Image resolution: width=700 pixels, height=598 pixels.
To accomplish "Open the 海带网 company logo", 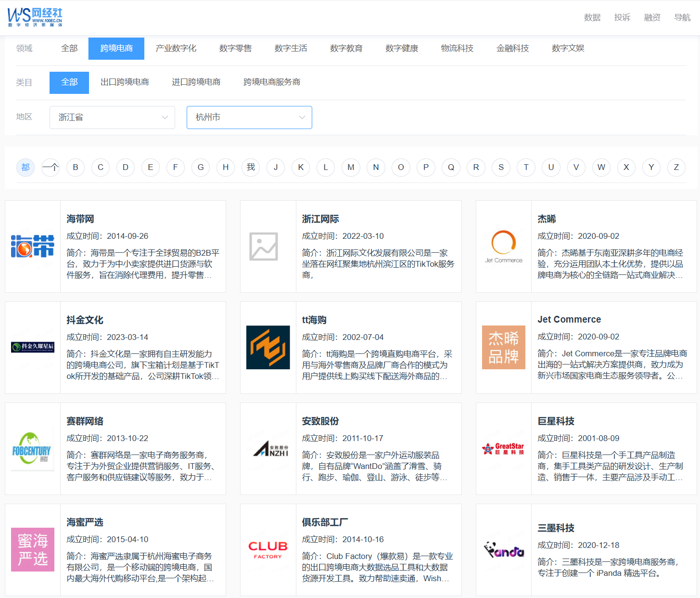I will click(x=33, y=246).
